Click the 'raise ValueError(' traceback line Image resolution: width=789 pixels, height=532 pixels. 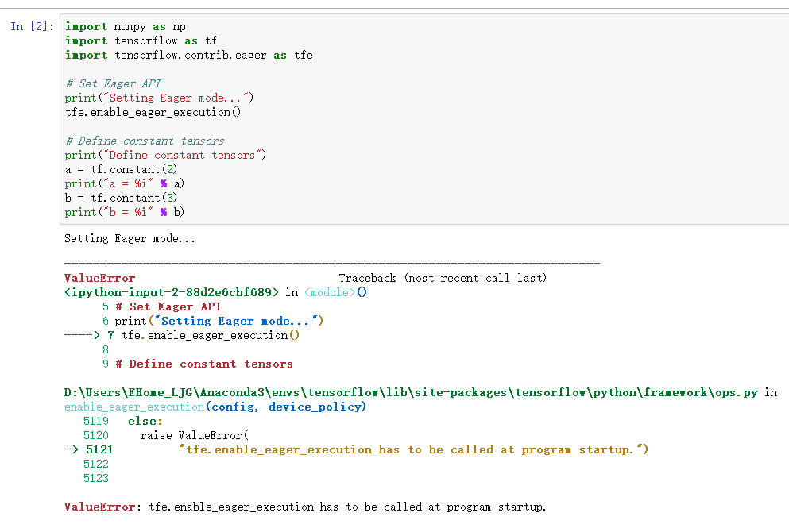pos(194,435)
